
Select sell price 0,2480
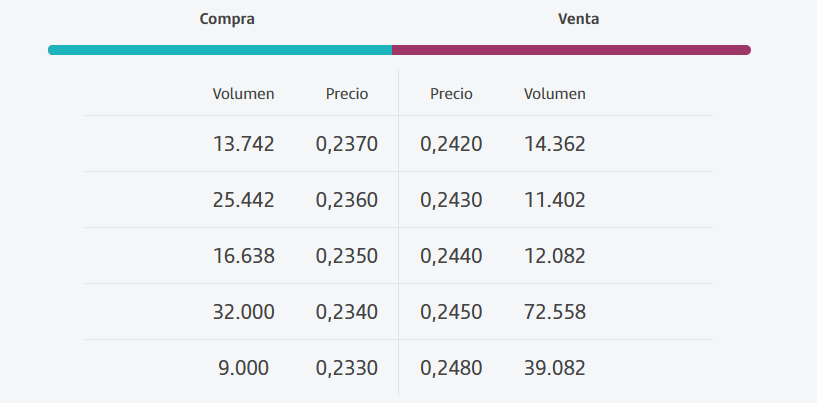click(x=451, y=368)
